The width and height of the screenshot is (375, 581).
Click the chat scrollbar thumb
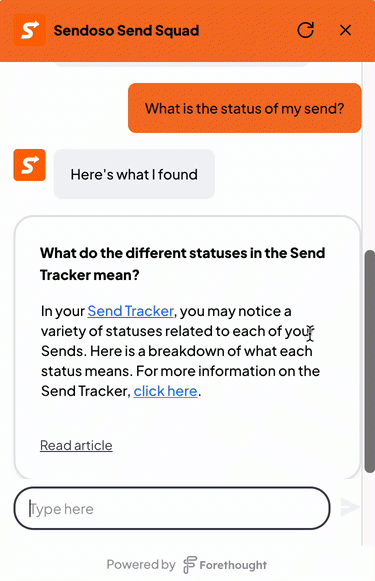point(369,361)
